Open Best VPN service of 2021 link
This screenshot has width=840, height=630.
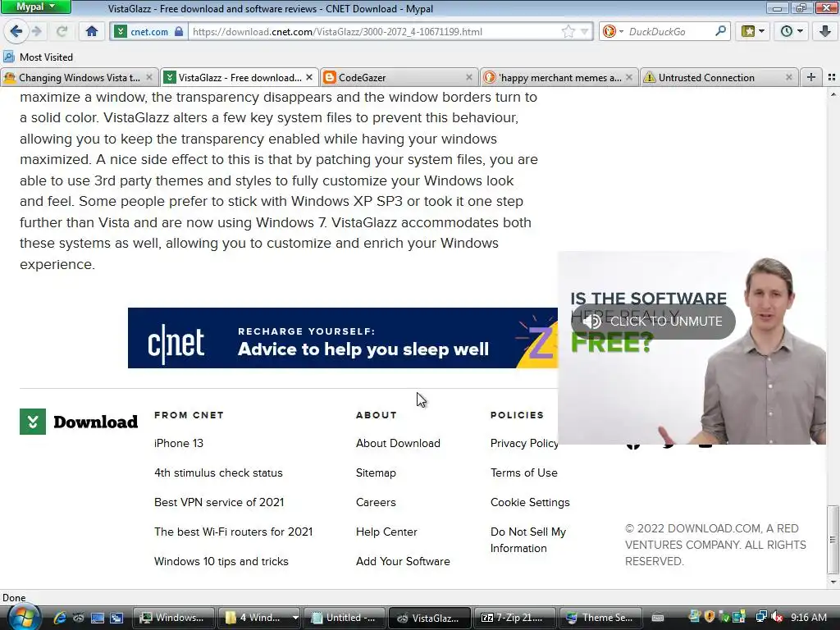pyautogui.click(x=218, y=502)
